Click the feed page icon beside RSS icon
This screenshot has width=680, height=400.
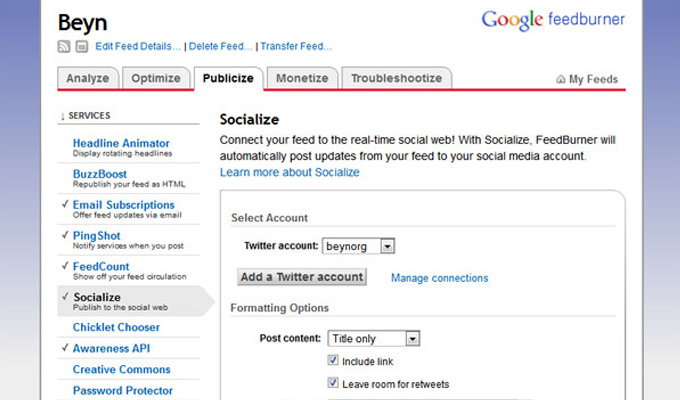pos(82,46)
